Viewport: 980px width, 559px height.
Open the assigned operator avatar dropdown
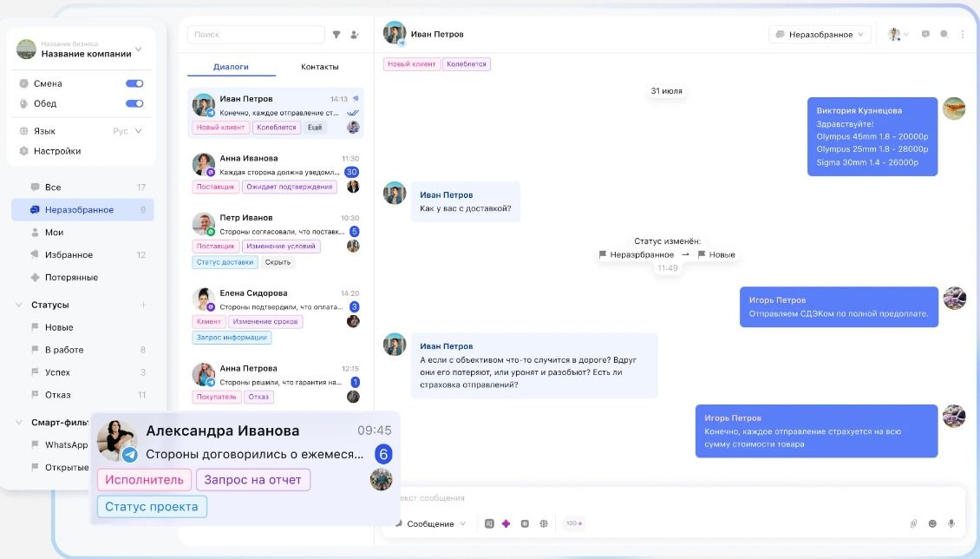(x=898, y=35)
